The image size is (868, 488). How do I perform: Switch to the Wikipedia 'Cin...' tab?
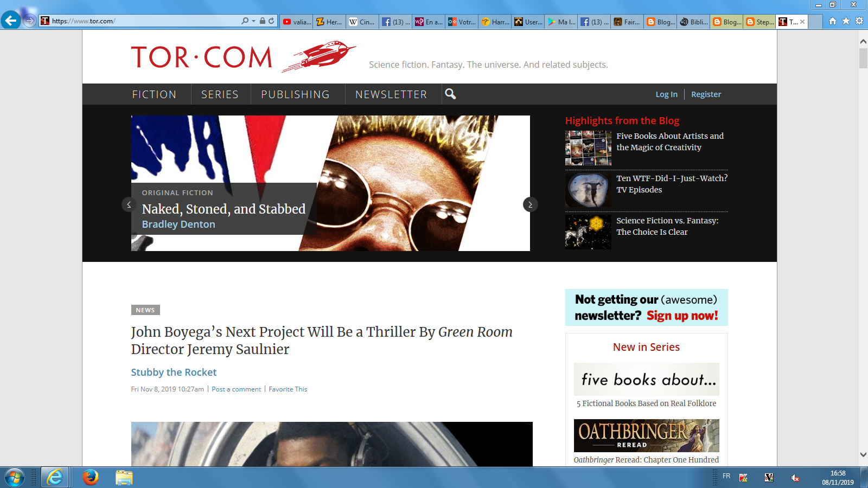[362, 22]
